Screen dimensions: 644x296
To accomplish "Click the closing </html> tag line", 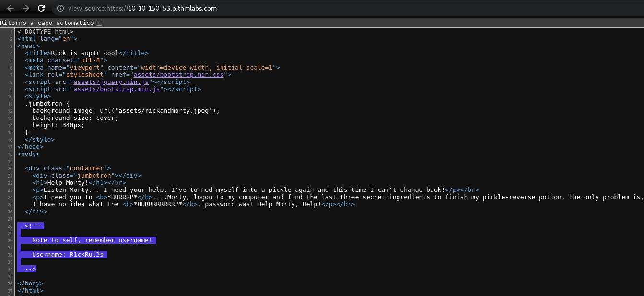I will tap(30, 291).
